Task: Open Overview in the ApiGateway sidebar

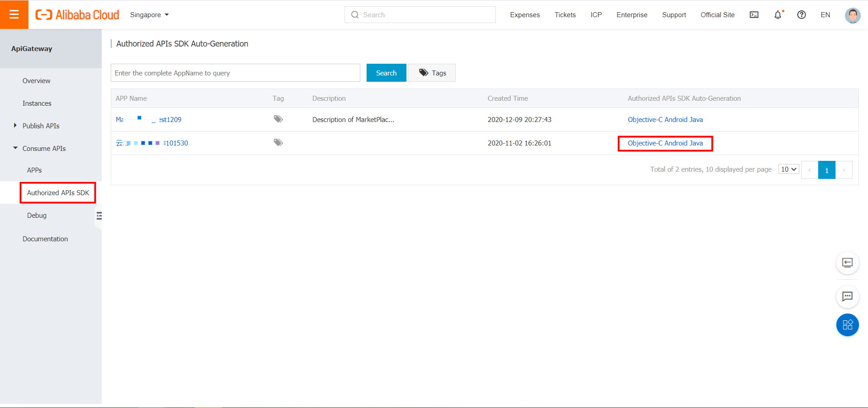Action: (37, 81)
